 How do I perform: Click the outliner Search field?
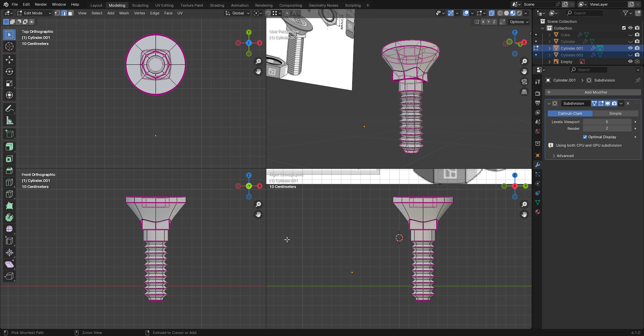pyautogui.click(x=585, y=13)
